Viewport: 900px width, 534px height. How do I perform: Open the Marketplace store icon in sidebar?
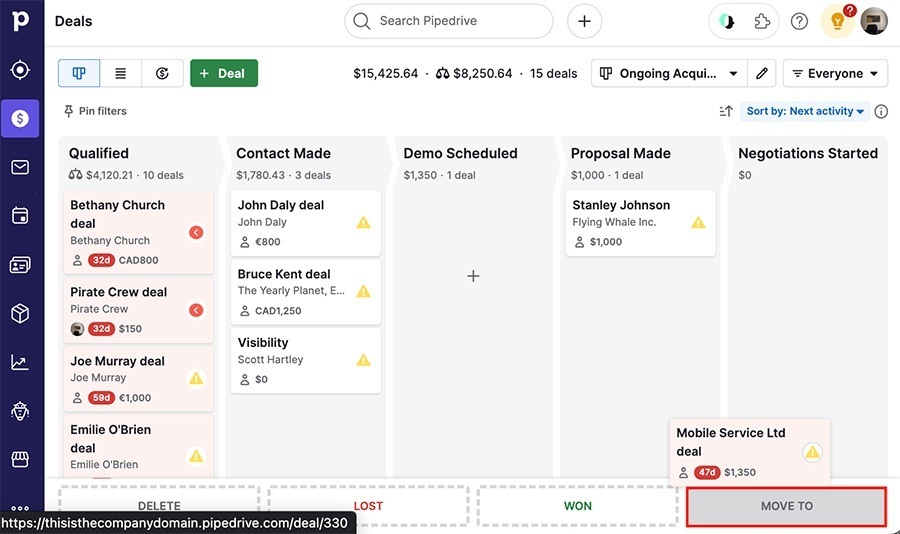click(20, 459)
